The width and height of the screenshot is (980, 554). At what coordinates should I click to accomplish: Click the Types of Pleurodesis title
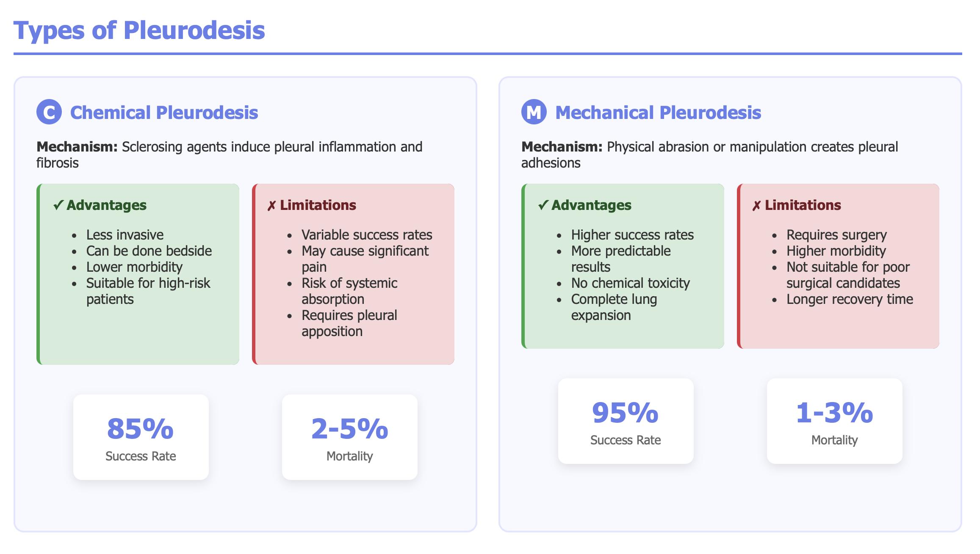tap(139, 30)
